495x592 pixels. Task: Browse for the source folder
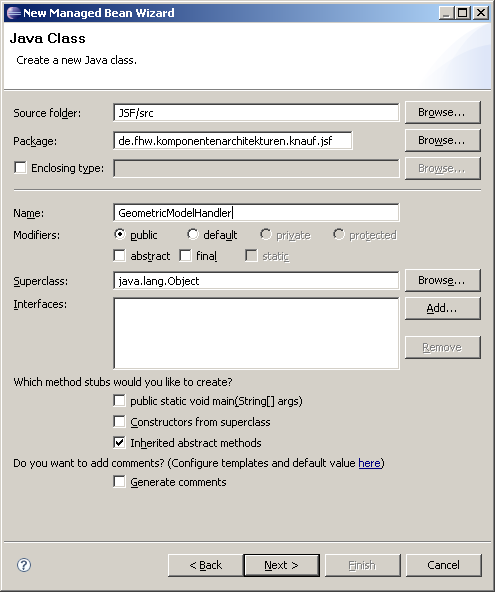coord(443,113)
